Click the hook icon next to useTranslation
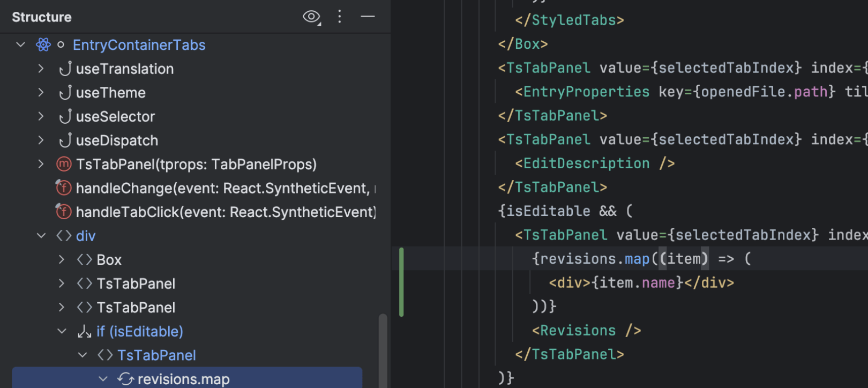Image resolution: width=868 pixels, height=388 pixels. (x=65, y=69)
